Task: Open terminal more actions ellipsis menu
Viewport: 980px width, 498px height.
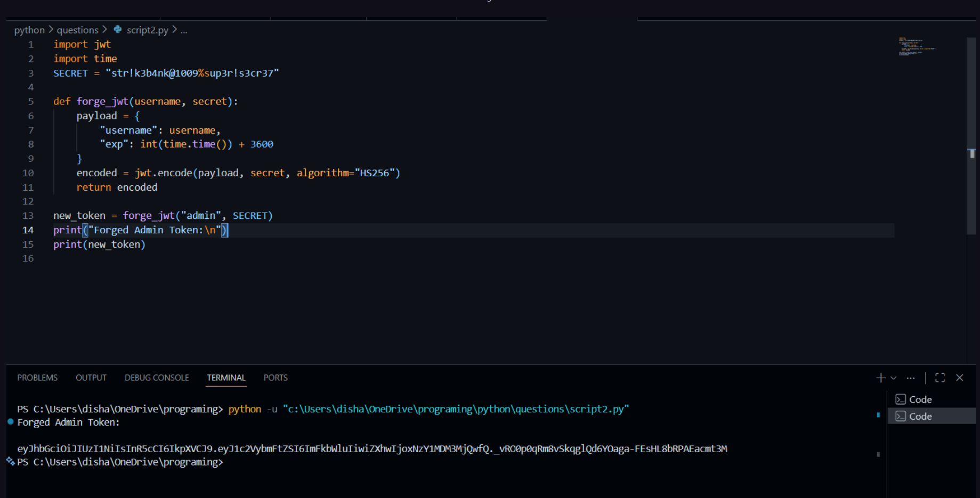Action: click(911, 378)
